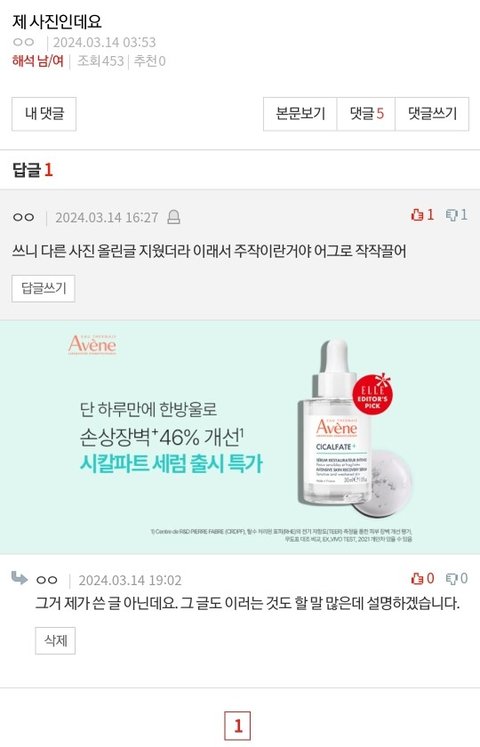Viewport: 480px width, 747px height.
Task: Click the post title 제 사진인데요
Action: 57,21
